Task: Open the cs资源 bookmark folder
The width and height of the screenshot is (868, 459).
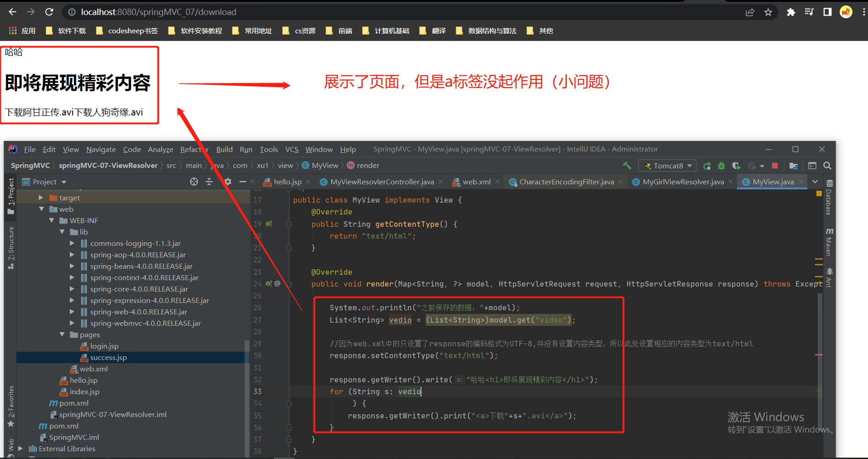Action: point(299,31)
